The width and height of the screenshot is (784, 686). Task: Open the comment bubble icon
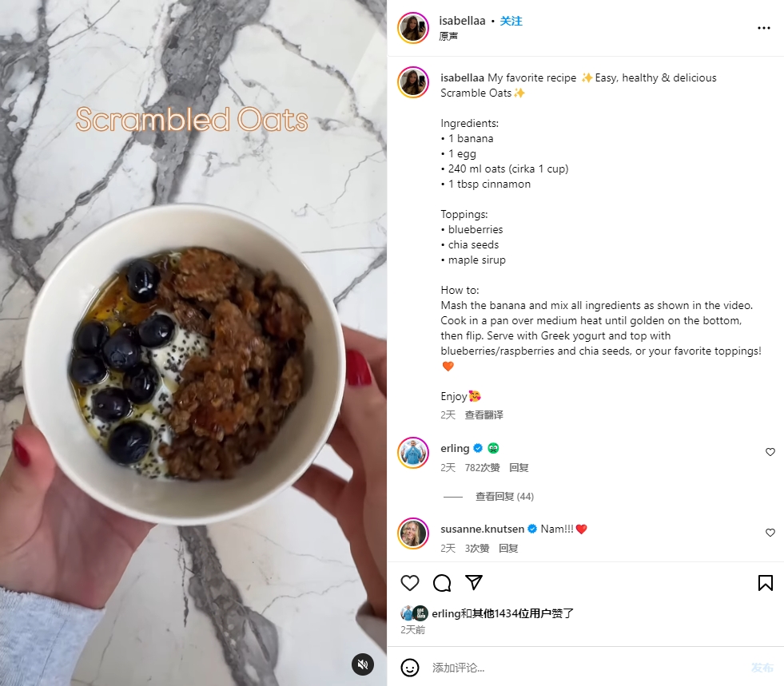tap(442, 582)
